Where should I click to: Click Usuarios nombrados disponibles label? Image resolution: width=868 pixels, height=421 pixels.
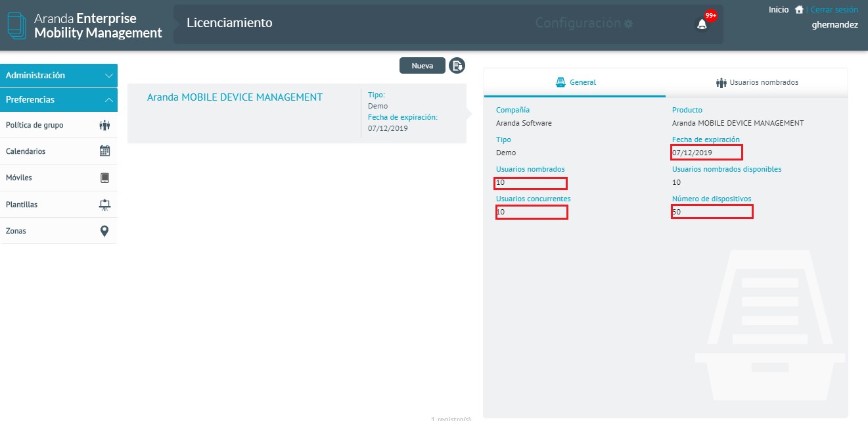click(x=727, y=169)
